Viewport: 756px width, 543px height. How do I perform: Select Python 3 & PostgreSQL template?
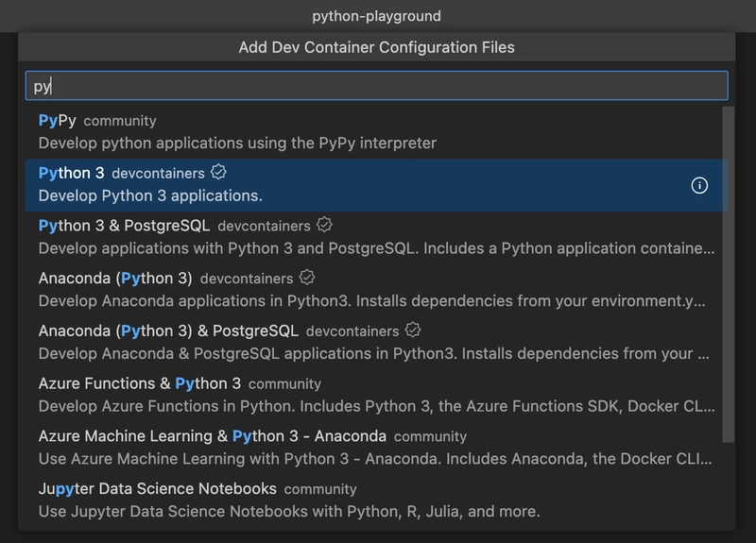pyautogui.click(x=124, y=226)
